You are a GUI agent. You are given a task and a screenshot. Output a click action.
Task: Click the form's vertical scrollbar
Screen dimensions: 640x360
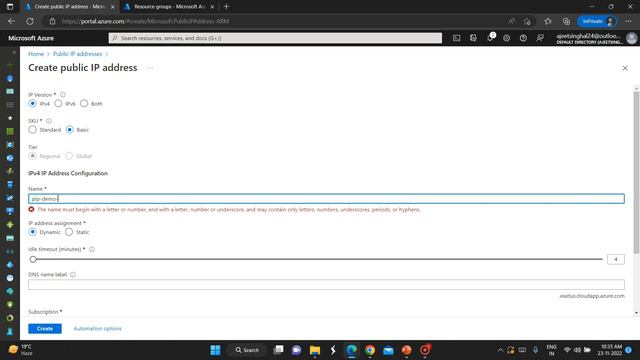click(636, 173)
